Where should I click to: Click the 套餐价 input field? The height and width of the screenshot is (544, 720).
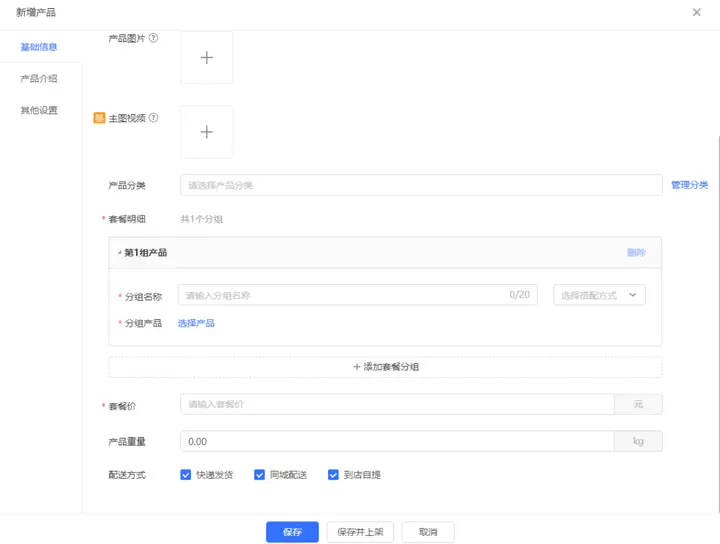(x=396, y=404)
